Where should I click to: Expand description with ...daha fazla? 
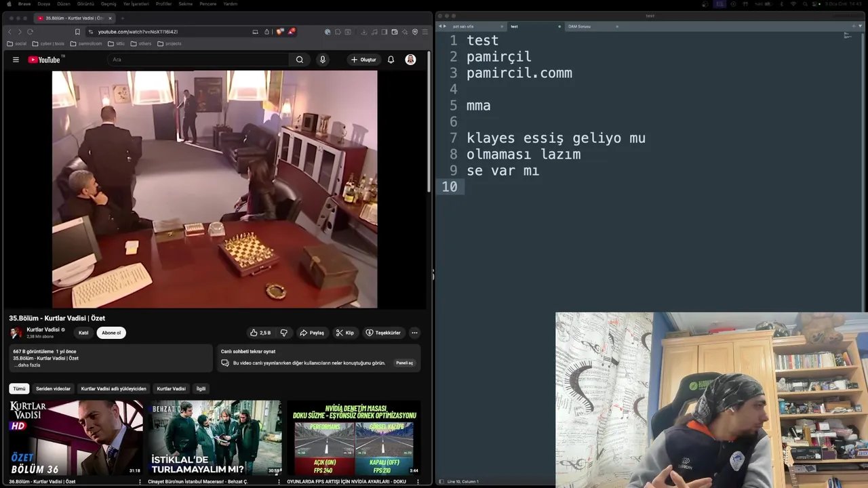[x=27, y=365]
